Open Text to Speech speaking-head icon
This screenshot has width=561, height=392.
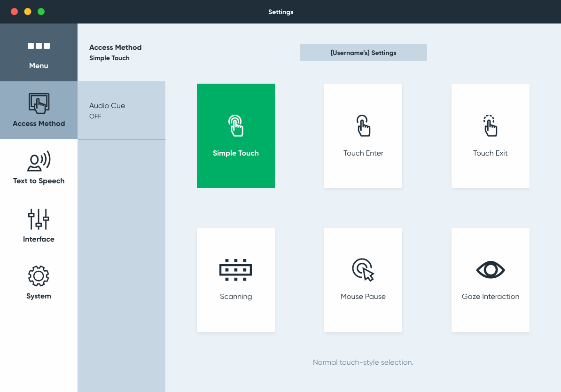point(39,161)
